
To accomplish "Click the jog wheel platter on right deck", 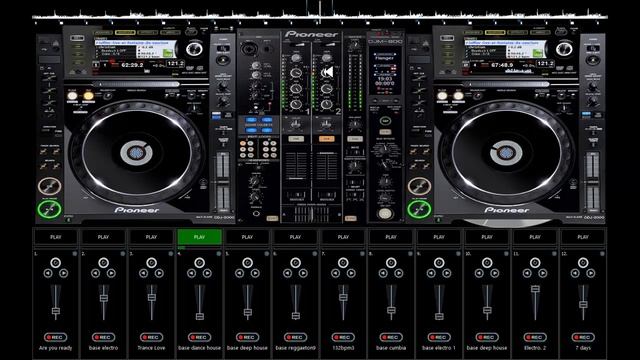I will pos(506,153).
